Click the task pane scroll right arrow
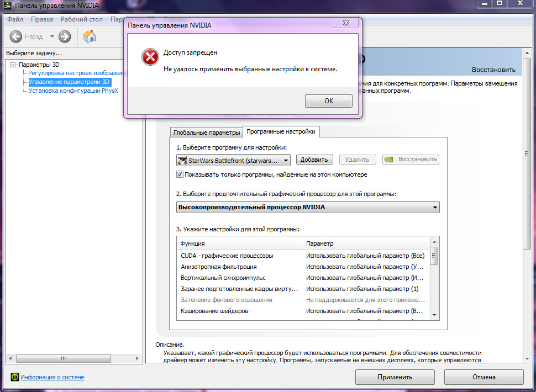 click(x=137, y=358)
